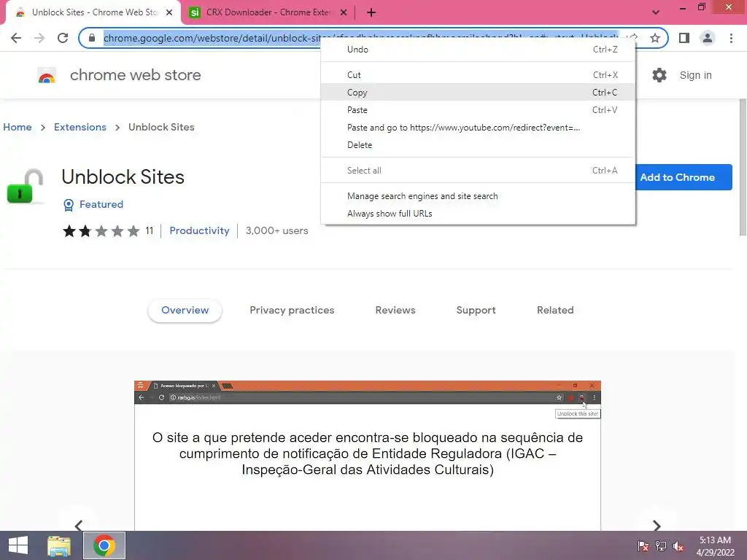Screen dimensions: 747x560
Task: Bookmark this page with the star icon
Action: point(655,38)
